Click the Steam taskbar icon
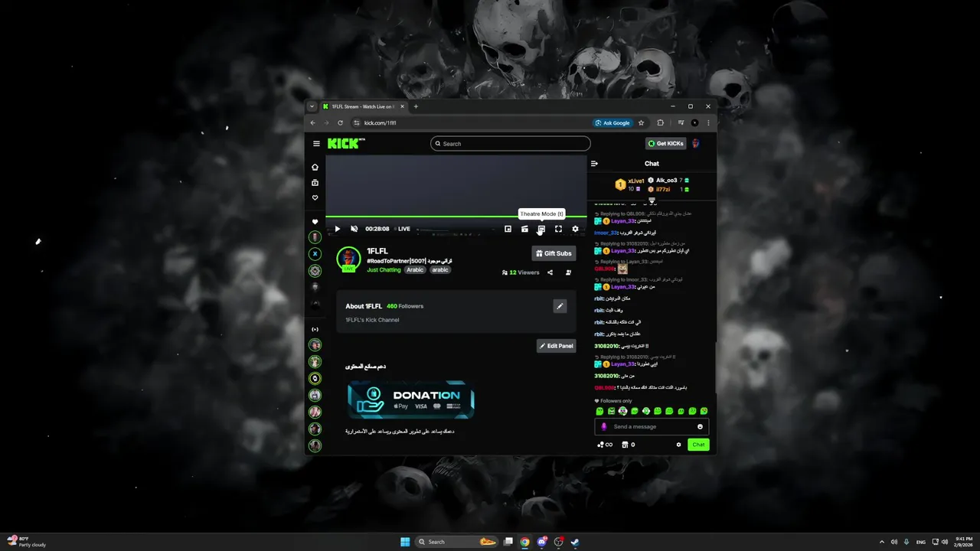The width and height of the screenshot is (980, 551). 575,542
